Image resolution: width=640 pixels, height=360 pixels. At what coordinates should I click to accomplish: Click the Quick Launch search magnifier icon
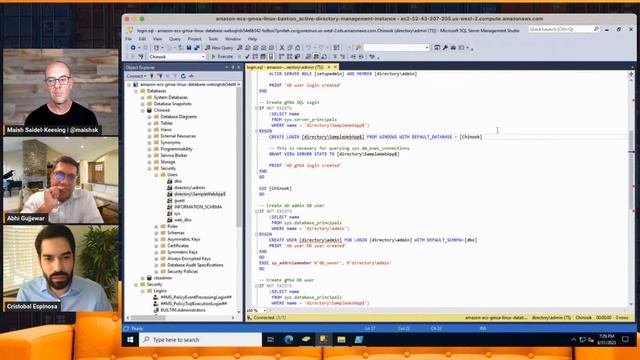coord(596,29)
